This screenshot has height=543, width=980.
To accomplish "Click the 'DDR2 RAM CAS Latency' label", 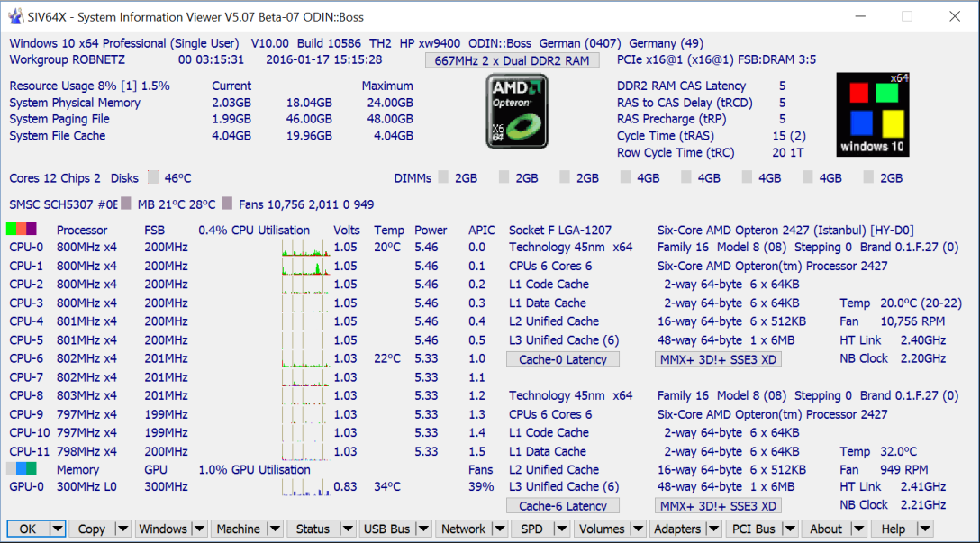I will point(681,86).
